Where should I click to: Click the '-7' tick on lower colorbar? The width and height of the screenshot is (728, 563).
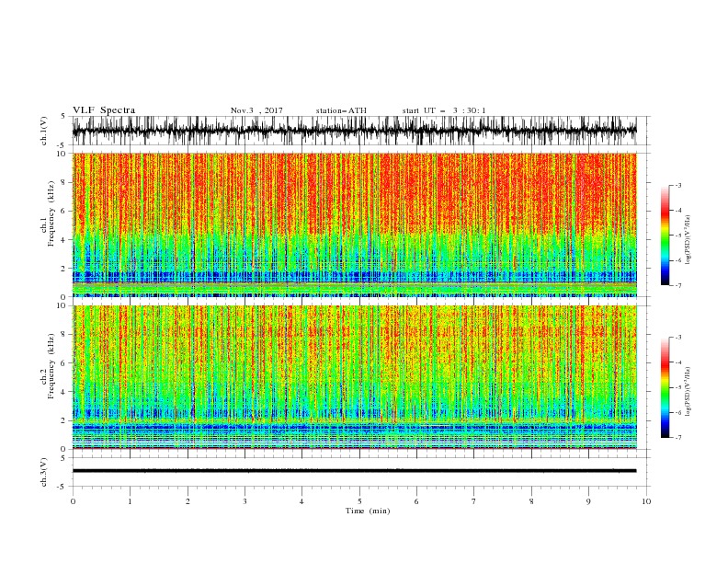click(678, 438)
